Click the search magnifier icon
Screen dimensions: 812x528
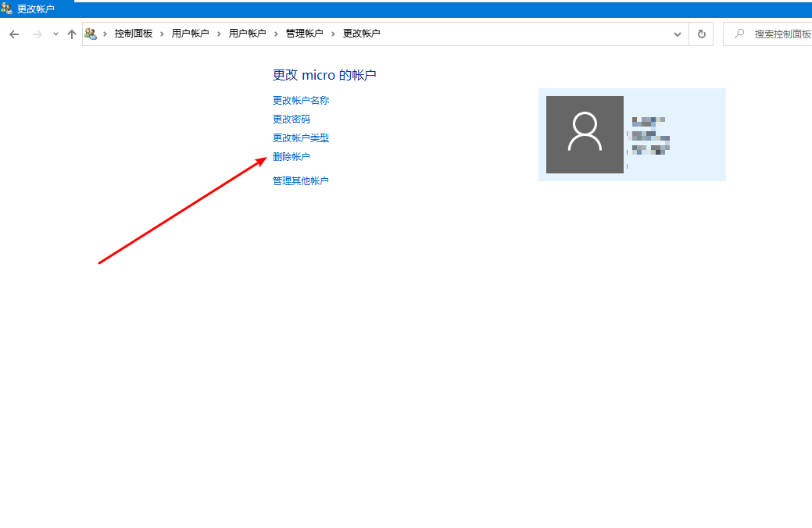[x=740, y=34]
